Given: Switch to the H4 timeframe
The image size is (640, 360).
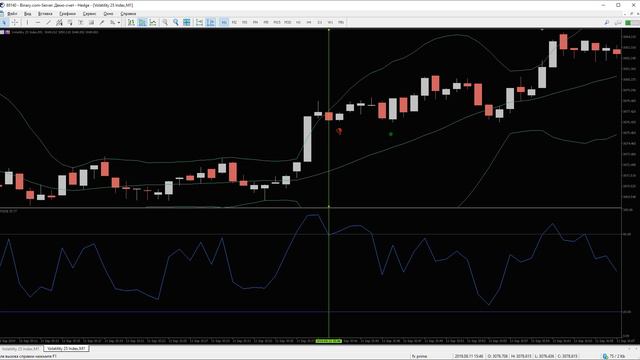Looking at the screenshot, I should pos(309,22).
